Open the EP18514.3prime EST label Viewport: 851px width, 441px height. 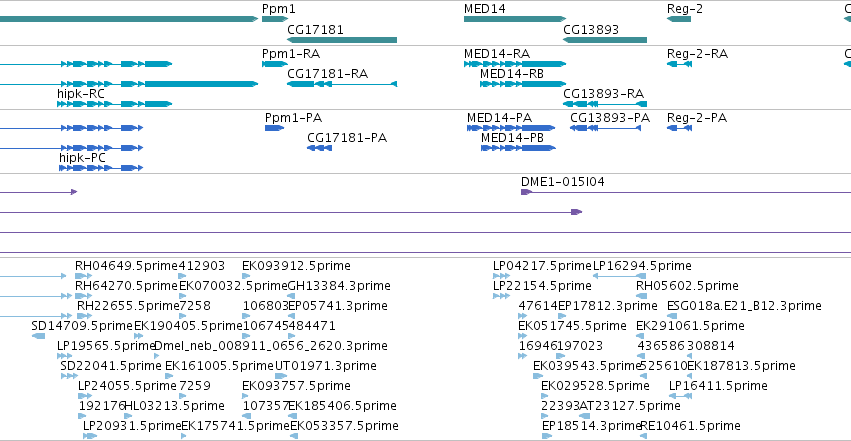coord(592,426)
